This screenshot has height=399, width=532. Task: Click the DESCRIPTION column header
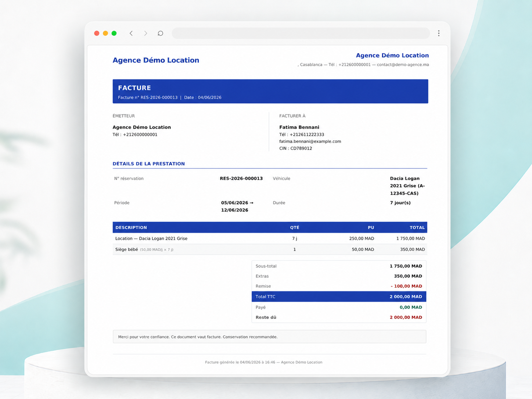point(131,228)
